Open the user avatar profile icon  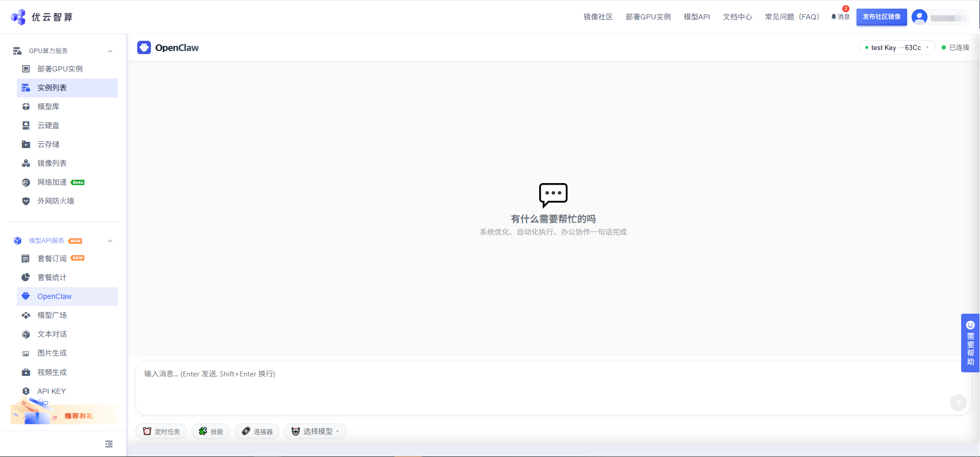coord(919,17)
